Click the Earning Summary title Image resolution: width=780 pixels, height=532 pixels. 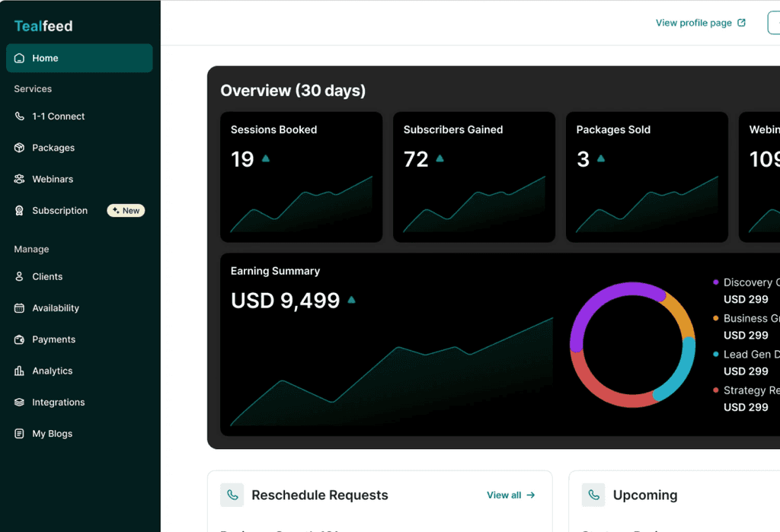click(x=275, y=271)
